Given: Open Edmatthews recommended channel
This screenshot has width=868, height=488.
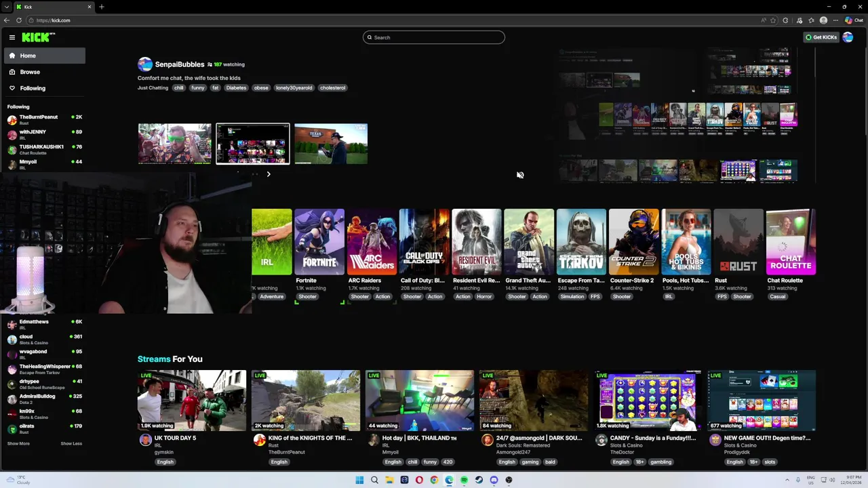Looking at the screenshot, I should point(44,324).
